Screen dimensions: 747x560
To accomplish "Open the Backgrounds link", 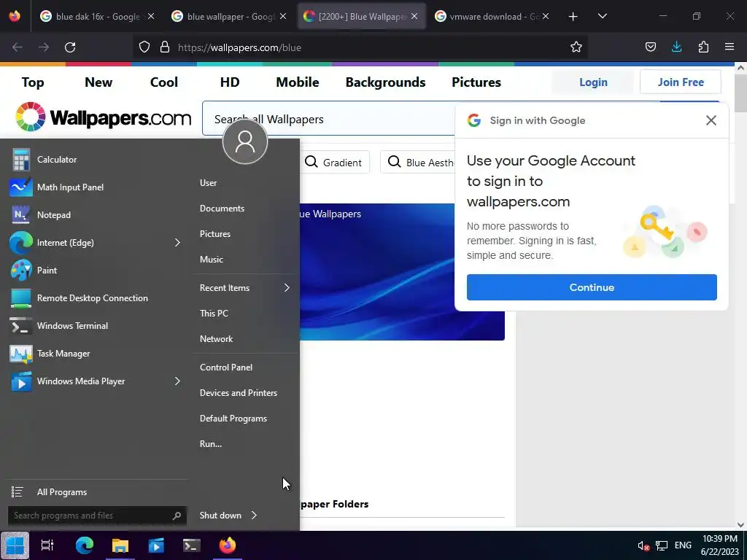I will tap(385, 82).
